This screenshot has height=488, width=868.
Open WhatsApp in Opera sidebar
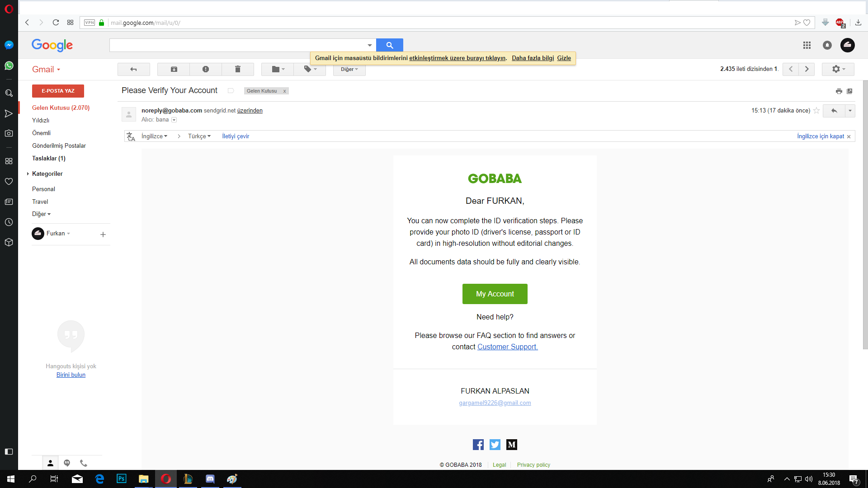[9, 66]
